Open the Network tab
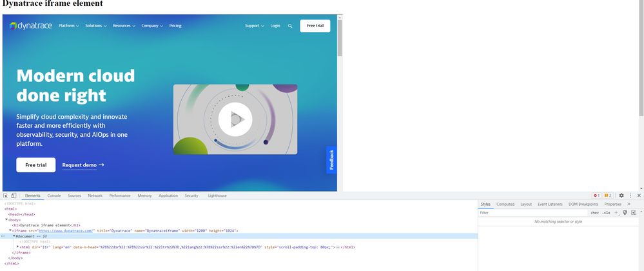 tap(95, 196)
